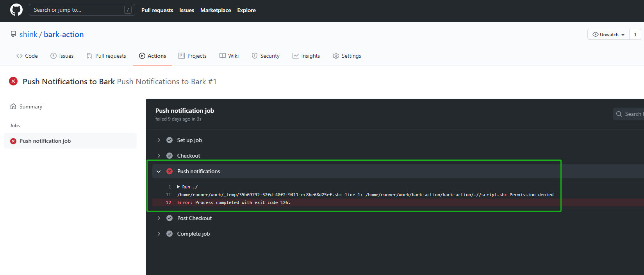
Task: Click the Complete job success checkmark
Action: coord(169,234)
